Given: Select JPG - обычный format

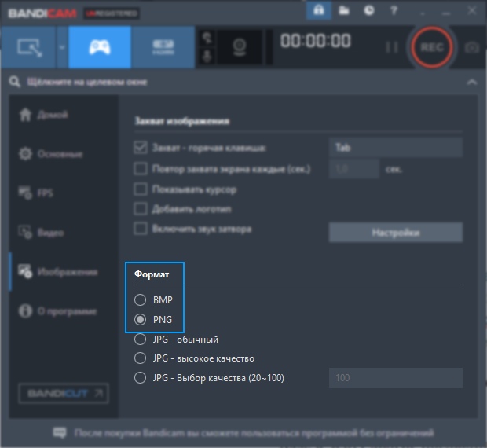Looking at the screenshot, I should [140, 340].
